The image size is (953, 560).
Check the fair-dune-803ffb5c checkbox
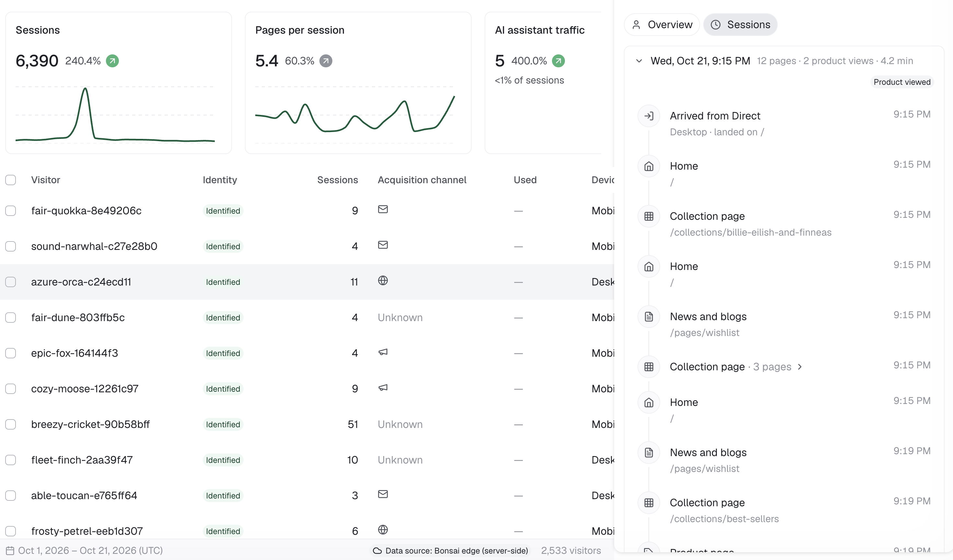(x=11, y=318)
